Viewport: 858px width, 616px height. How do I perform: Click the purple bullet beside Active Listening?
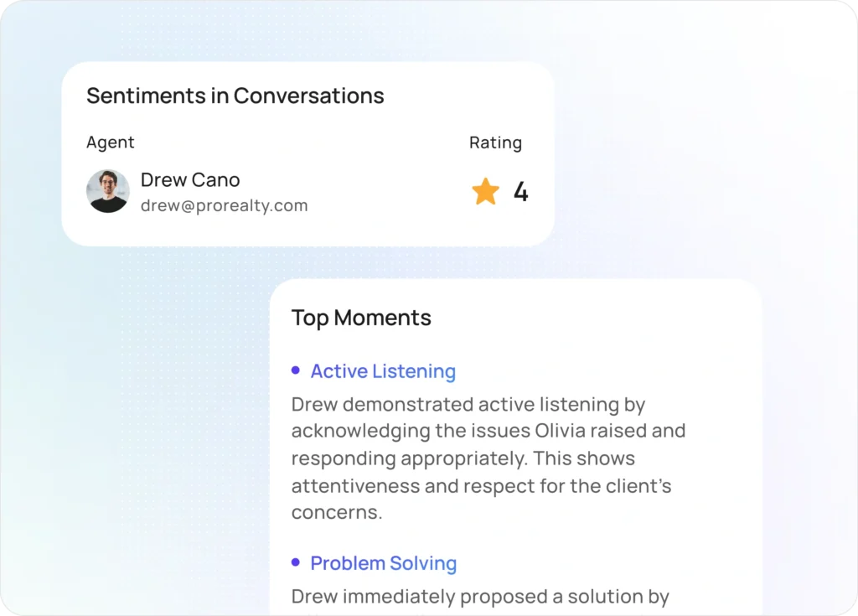(x=295, y=370)
